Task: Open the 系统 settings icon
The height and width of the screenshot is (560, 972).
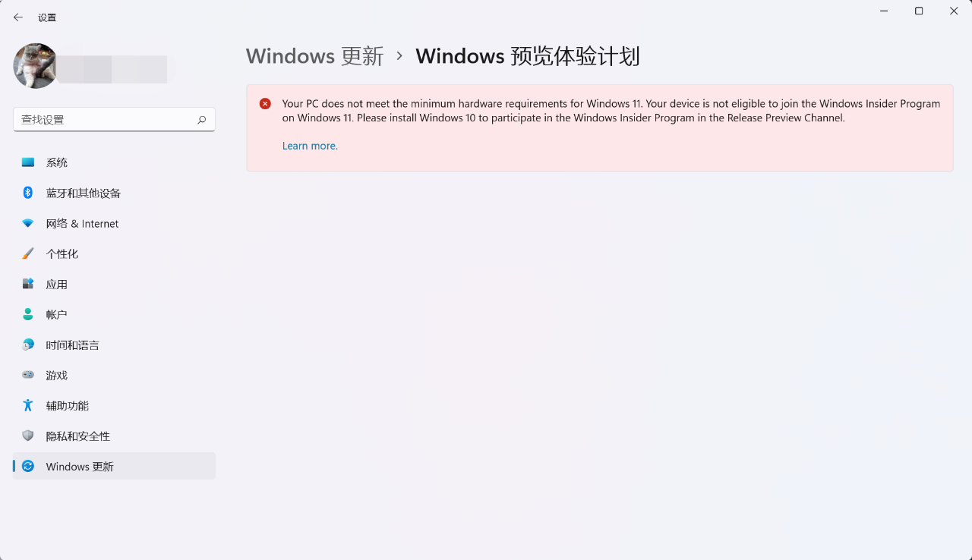Action: [28, 162]
